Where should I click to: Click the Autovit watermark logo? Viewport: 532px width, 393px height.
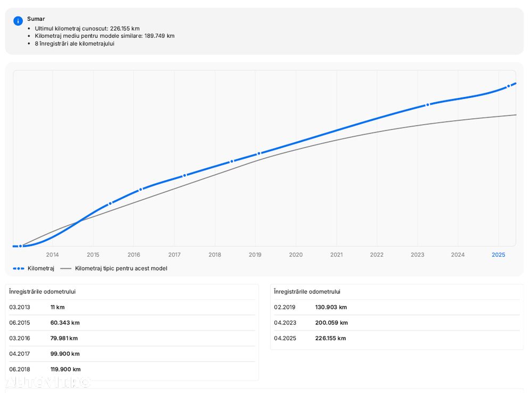(48, 382)
